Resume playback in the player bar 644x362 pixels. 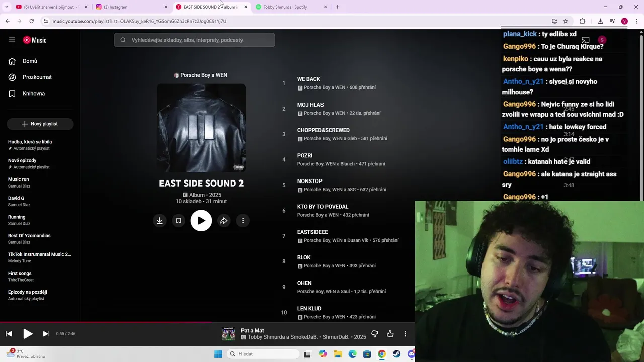[28, 334]
